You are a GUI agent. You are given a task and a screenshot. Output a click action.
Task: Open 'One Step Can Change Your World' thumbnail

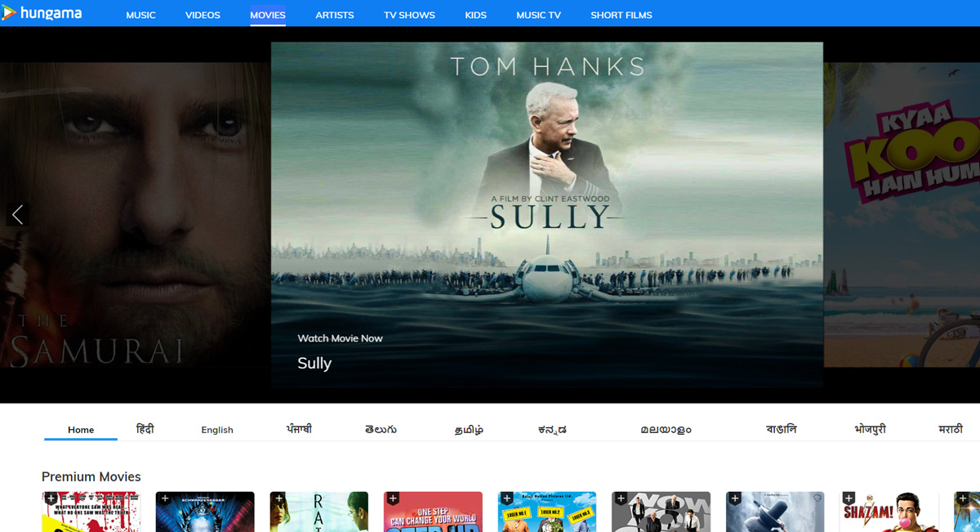click(x=433, y=512)
